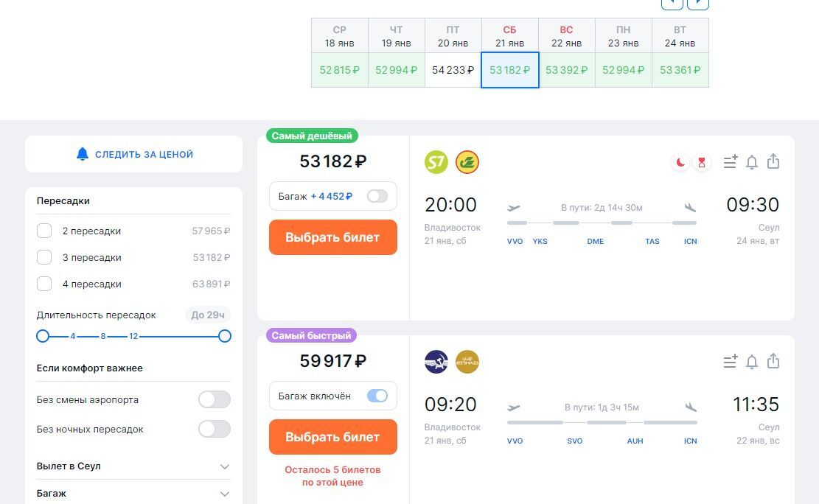Image resolution: width=819 pixels, height=504 pixels.
Task: Enable the "Без смены аэропорта" toggle
Action: coord(214,400)
